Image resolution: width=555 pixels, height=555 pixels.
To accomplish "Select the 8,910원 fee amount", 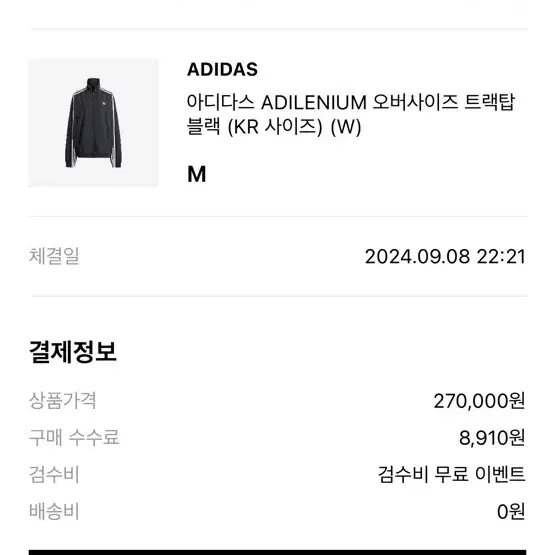I will tap(492, 438).
